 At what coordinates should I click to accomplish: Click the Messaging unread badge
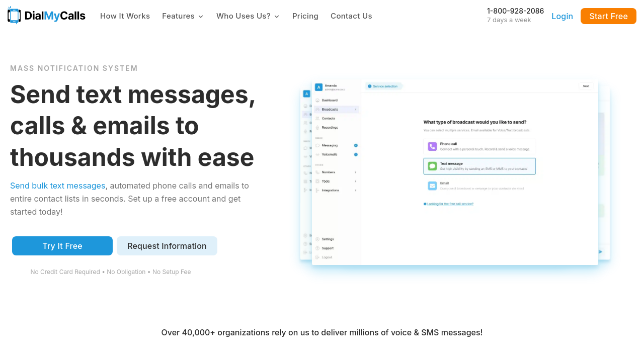coord(356,145)
